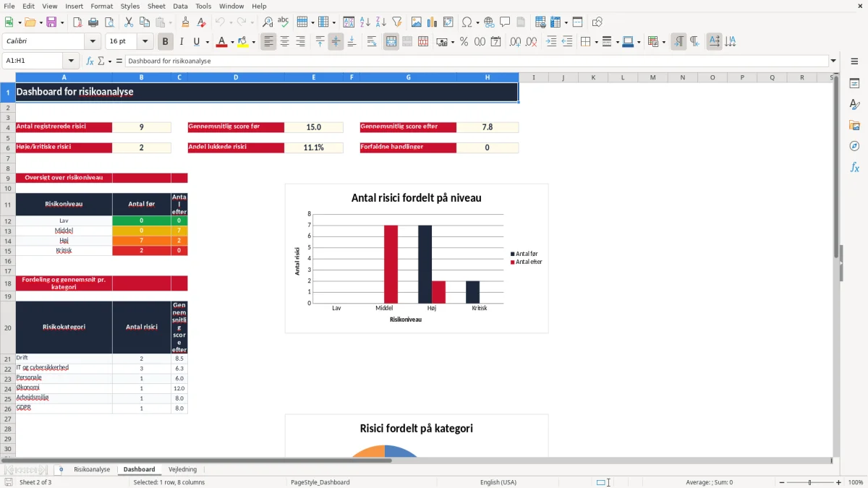Insert a comment using the speech bubble icon
The image size is (868, 488).
tap(505, 22)
